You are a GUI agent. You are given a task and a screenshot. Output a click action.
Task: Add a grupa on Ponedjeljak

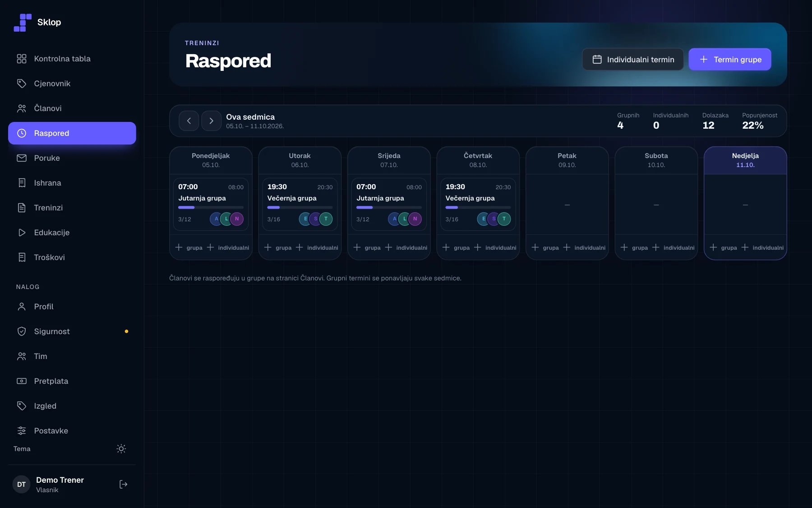pyautogui.click(x=189, y=247)
